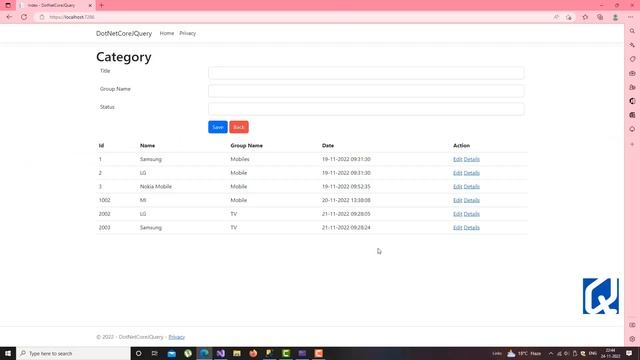Open the browser profile icon
This screenshot has width=640, height=360.
coord(615,17)
